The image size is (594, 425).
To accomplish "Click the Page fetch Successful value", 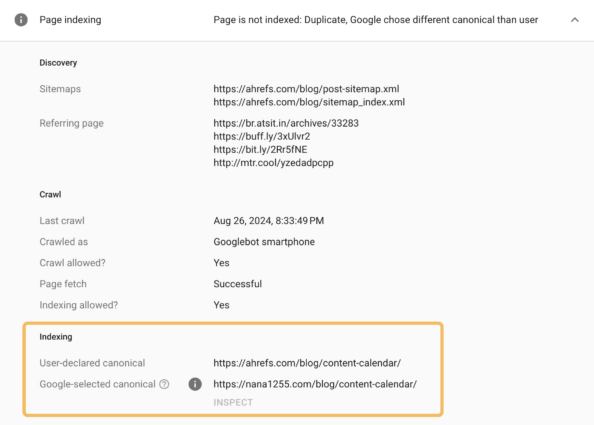I will (238, 284).
